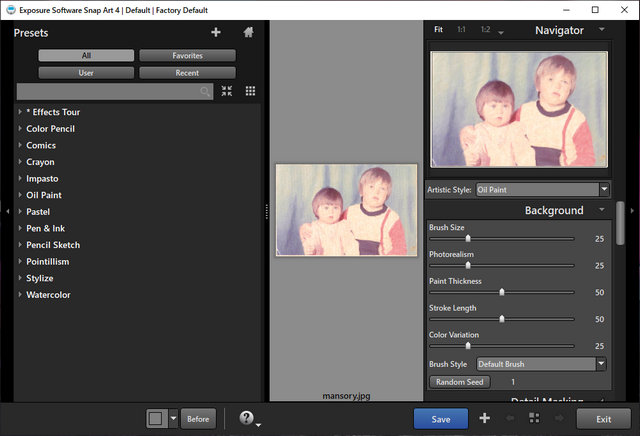Open the help question mark menu
Viewport: 640px width, 436px height.
tap(246, 419)
